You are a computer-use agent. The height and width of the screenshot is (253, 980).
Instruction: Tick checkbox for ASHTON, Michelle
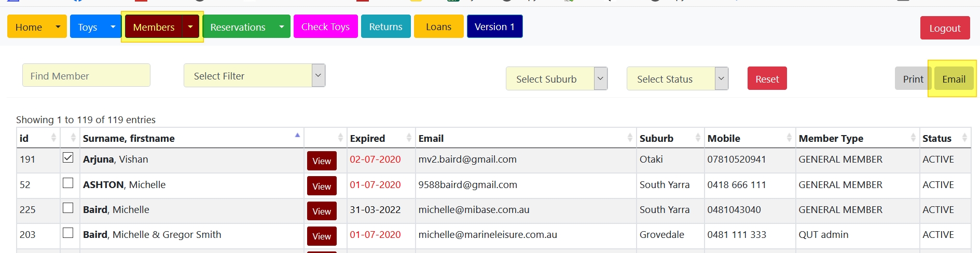pos(68,183)
